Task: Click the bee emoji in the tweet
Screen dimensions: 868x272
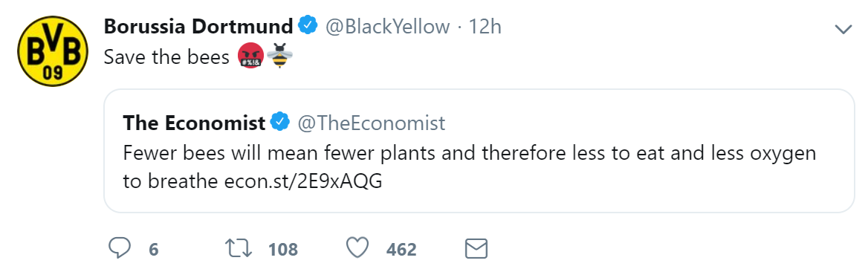Action: pyautogui.click(x=279, y=58)
